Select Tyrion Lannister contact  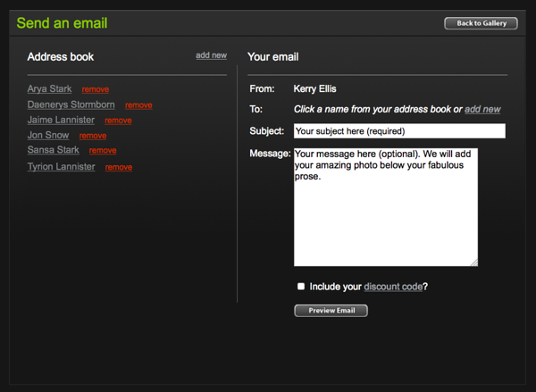point(61,167)
